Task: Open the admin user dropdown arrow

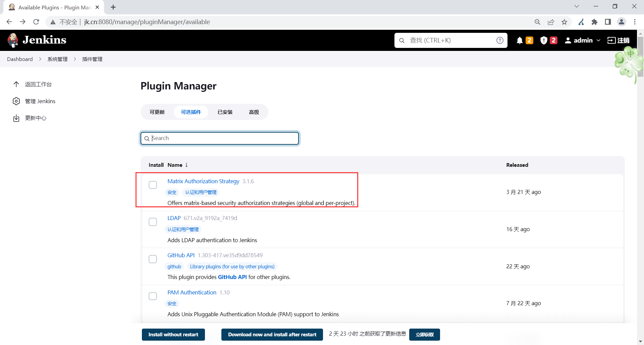Action: click(598, 41)
